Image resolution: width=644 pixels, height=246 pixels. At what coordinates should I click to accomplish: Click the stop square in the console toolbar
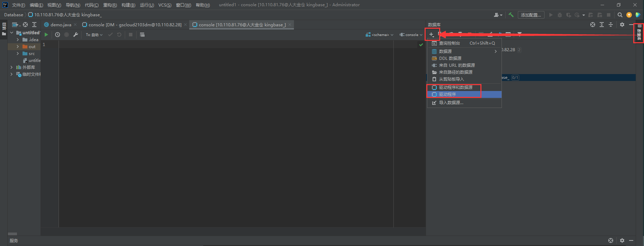(131, 35)
